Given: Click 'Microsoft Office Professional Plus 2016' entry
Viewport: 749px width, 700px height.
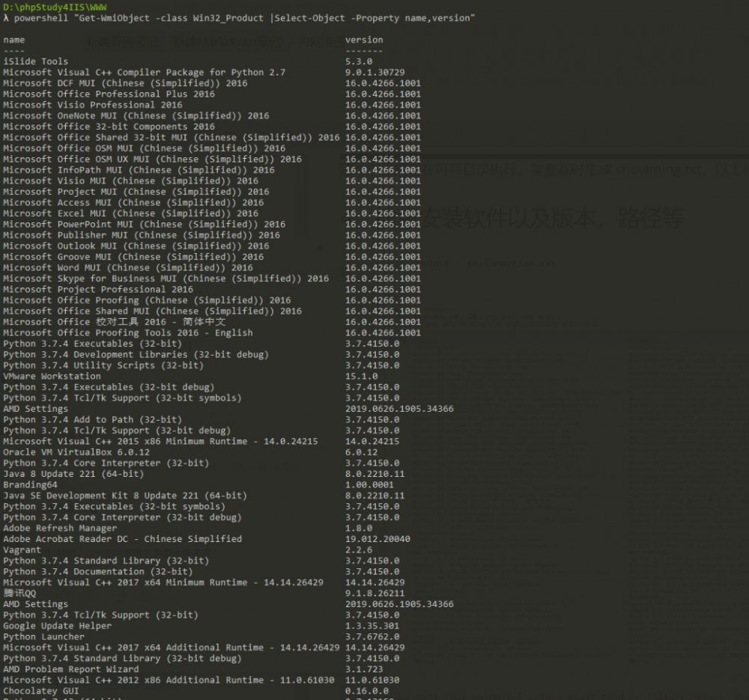Looking at the screenshot, I should point(109,94).
